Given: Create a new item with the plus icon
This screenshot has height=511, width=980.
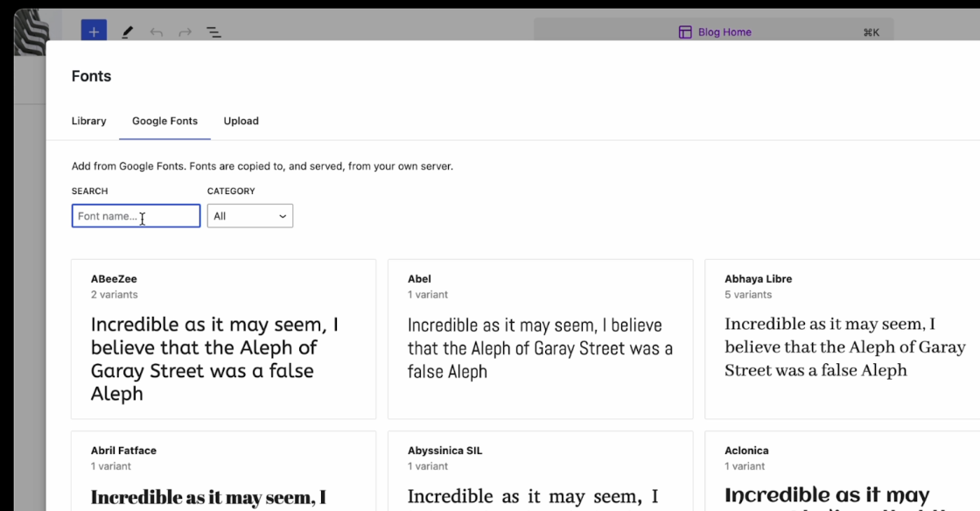Looking at the screenshot, I should tap(94, 31).
